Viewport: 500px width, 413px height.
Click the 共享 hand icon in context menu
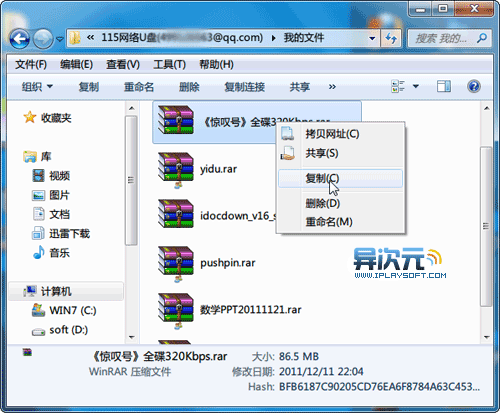point(288,153)
